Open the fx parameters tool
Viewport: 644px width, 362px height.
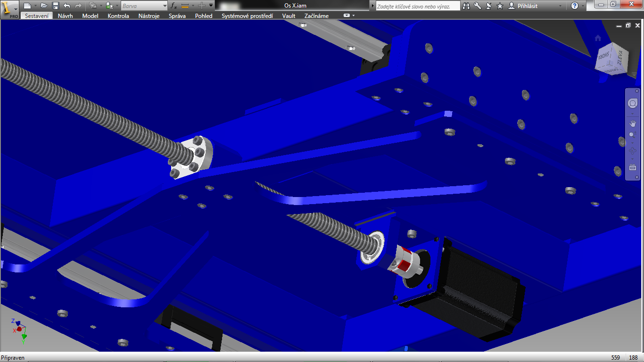click(x=173, y=6)
